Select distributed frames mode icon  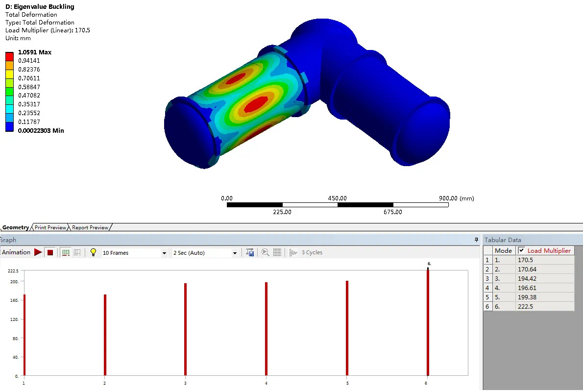(66, 252)
